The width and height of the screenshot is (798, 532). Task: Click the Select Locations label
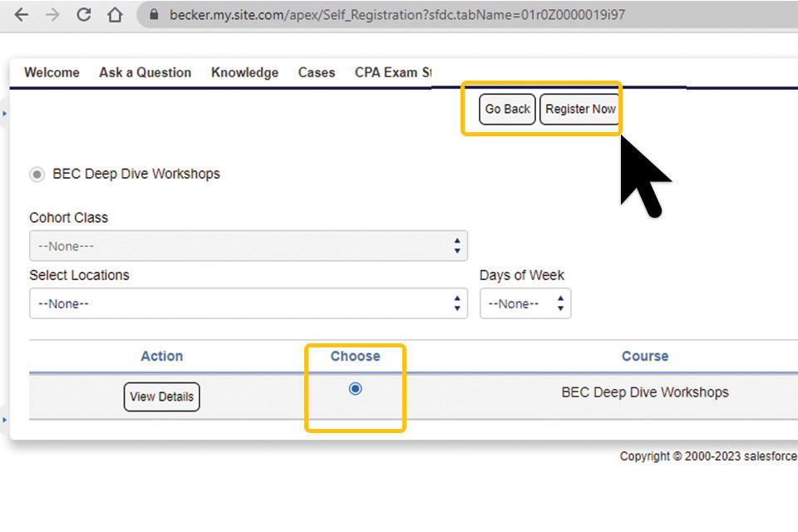80,275
